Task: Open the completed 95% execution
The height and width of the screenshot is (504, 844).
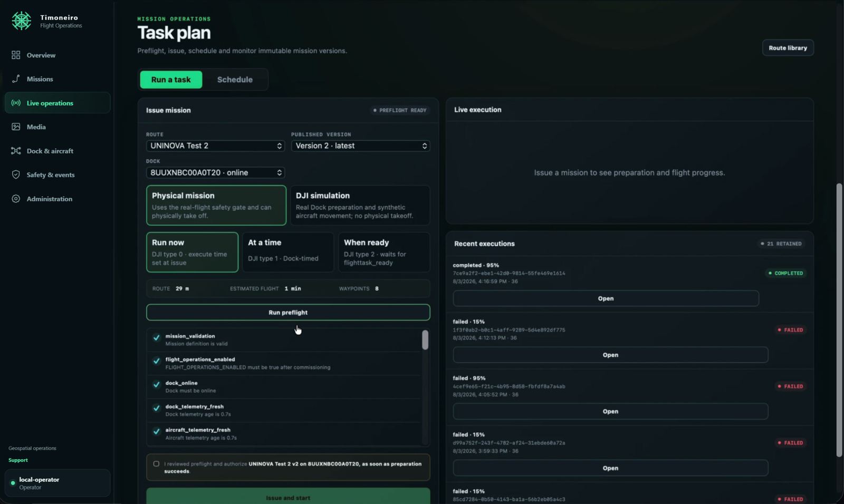Action: click(x=606, y=298)
